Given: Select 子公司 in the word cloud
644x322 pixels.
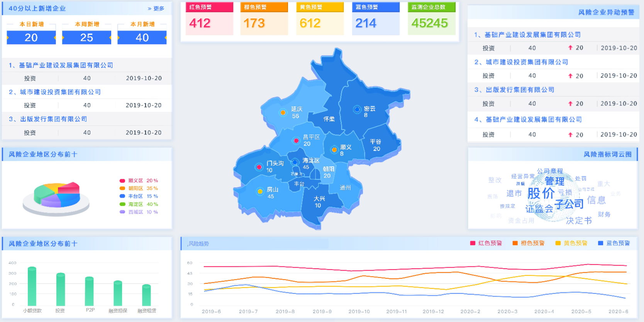Looking at the screenshot, I should [569, 203].
